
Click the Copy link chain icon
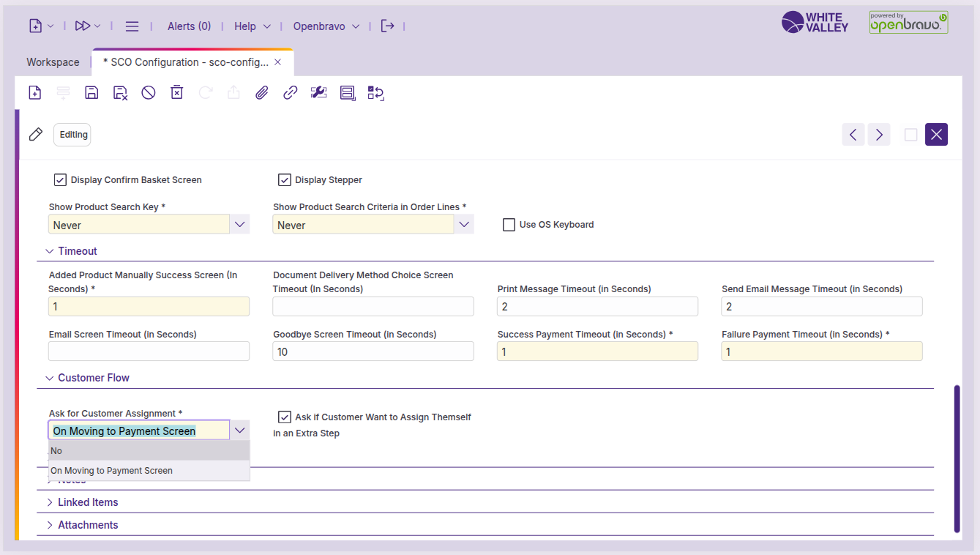(290, 93)
